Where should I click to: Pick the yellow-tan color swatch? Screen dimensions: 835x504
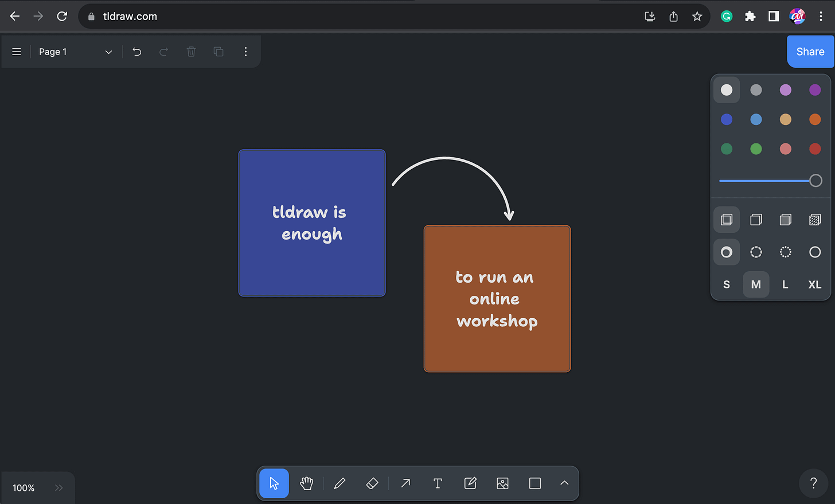coord(786,119)
